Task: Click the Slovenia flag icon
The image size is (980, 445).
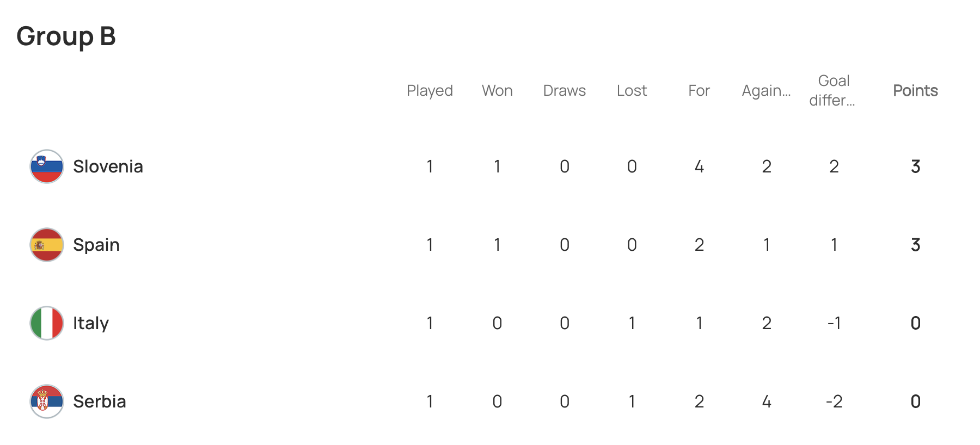Action: pyautogui.click(x=47, y=166)
